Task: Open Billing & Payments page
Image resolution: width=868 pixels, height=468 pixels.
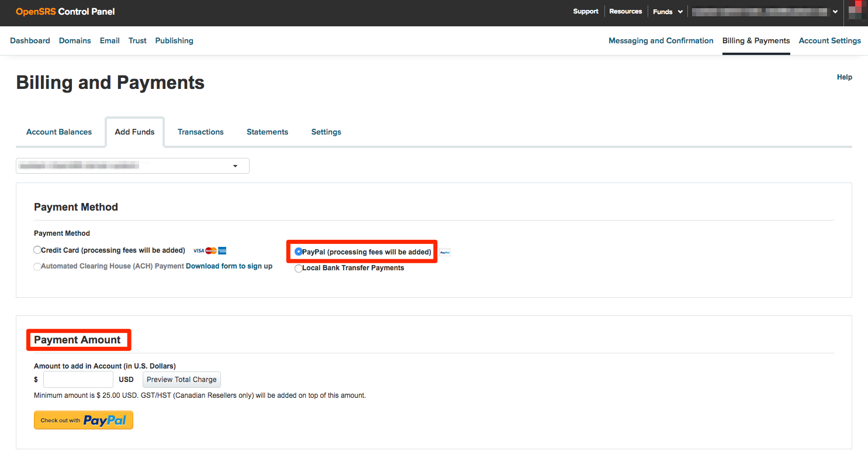Action: 756,41
